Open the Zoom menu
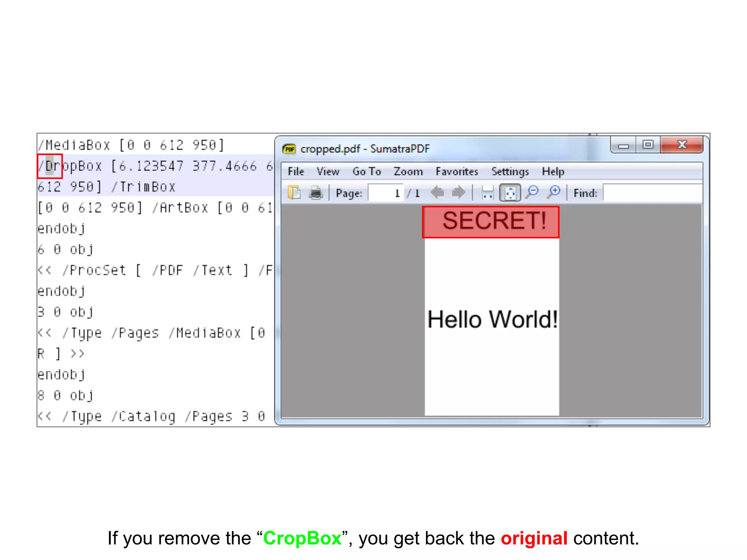 click(408, 171)
